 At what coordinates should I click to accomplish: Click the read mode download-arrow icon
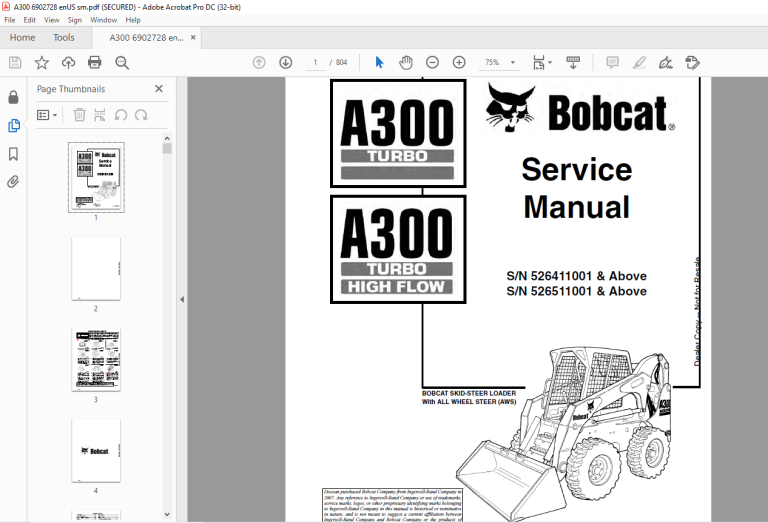click(x=573, y=63)
